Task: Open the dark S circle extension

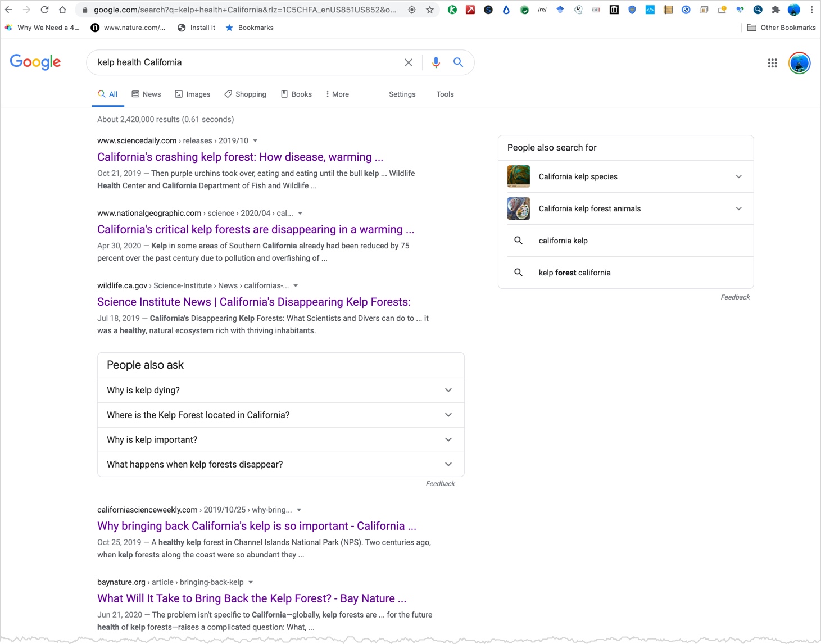Action: pyautogui.click(x=488, y=10)
